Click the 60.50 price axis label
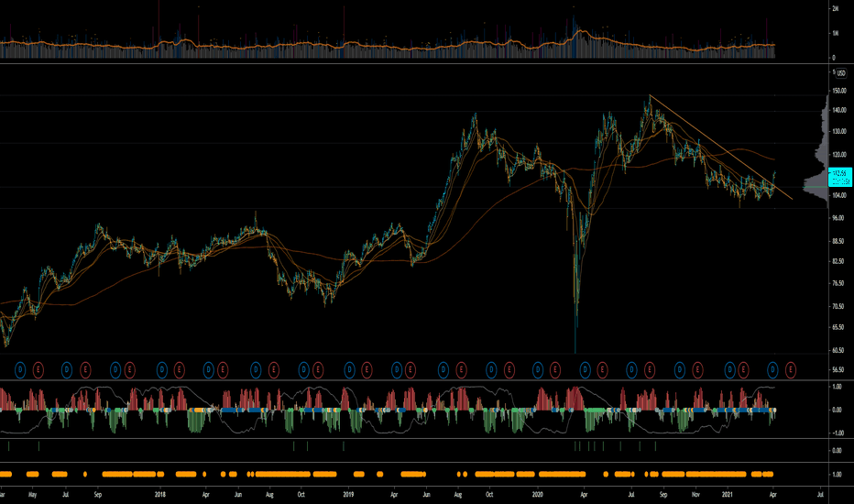The image size is (854, 504). point(838,350)
